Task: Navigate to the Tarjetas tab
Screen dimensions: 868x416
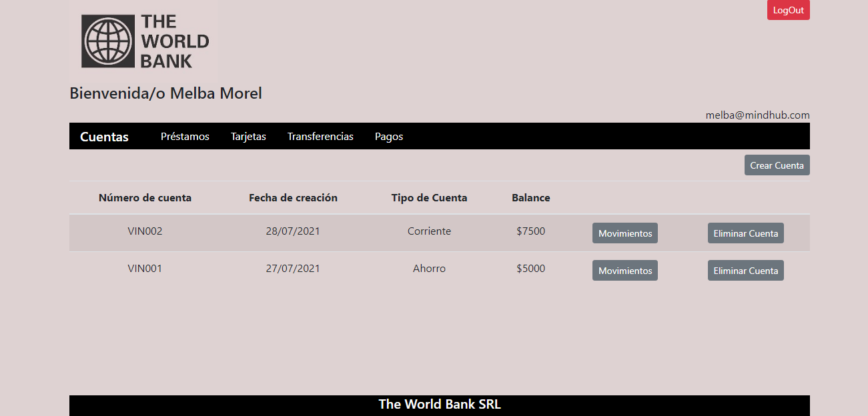Action: tap(248, 136)
